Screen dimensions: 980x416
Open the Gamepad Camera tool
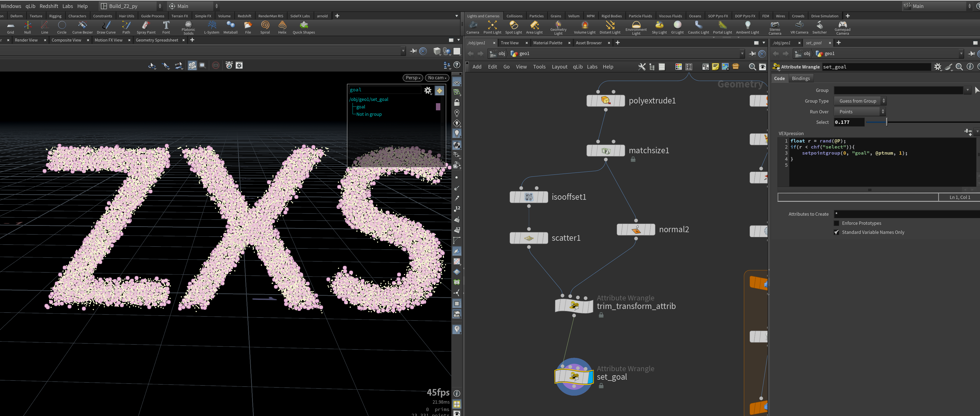tap(842, 28)
